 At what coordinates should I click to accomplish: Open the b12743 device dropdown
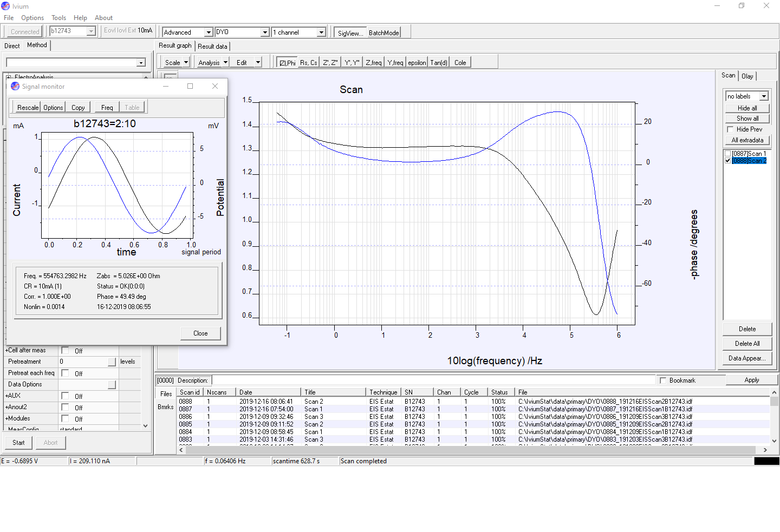pyautogui.click(x=91, y=31)
